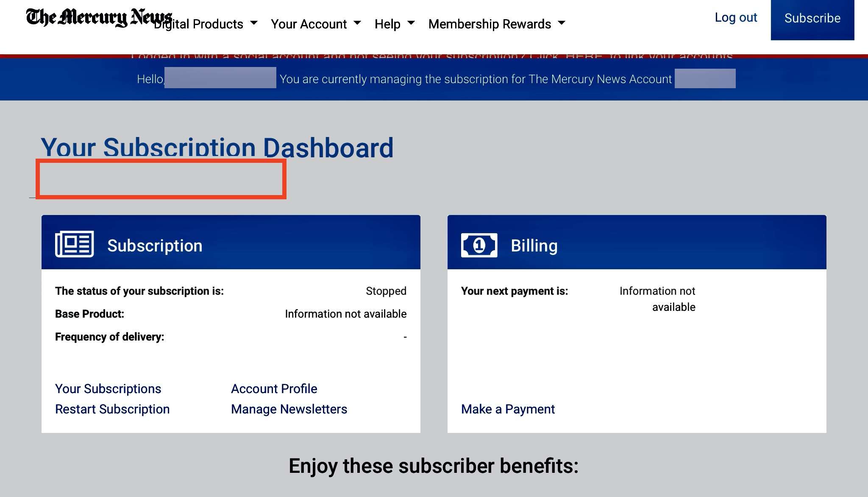Screen dimensions: 868x497
Task: Click The Mercury News logo
Action: [x=99, y=17]
